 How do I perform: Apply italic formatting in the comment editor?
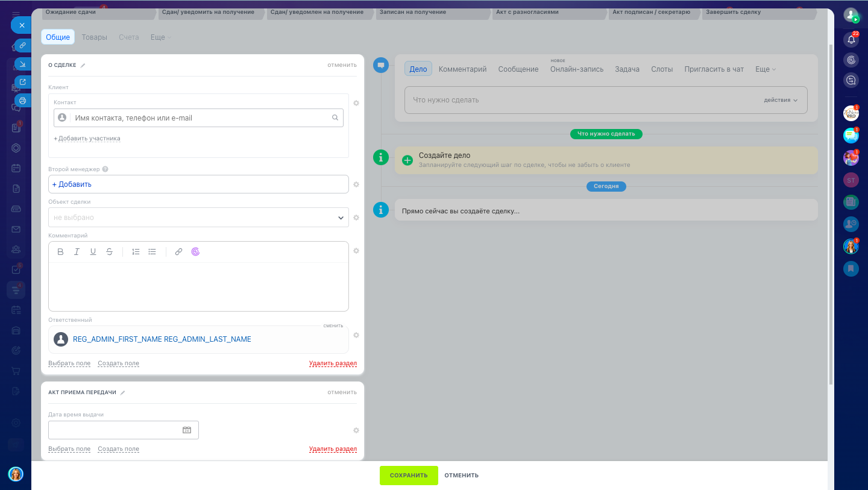click(x=77, y=252)
